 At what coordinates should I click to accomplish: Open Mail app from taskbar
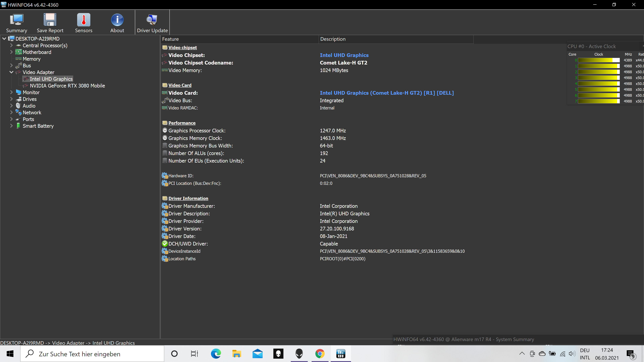257,354
